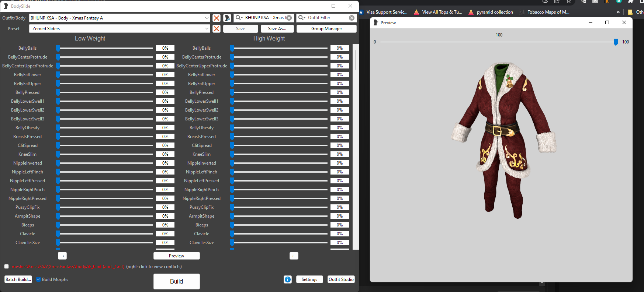Open the Other bookmarks folder
Screen dimensions: 644x292
click(x=636, y=12)
